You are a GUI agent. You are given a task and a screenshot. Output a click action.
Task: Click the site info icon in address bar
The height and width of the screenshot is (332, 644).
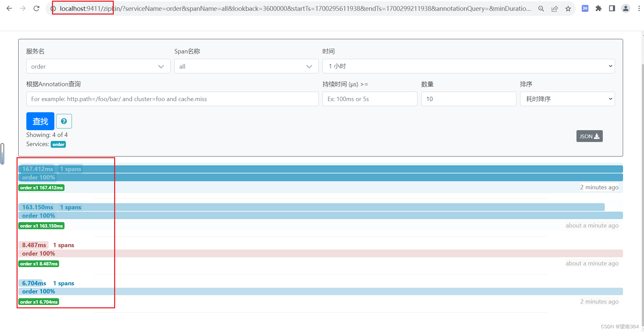pyautogui.click(x=53, y=8)
